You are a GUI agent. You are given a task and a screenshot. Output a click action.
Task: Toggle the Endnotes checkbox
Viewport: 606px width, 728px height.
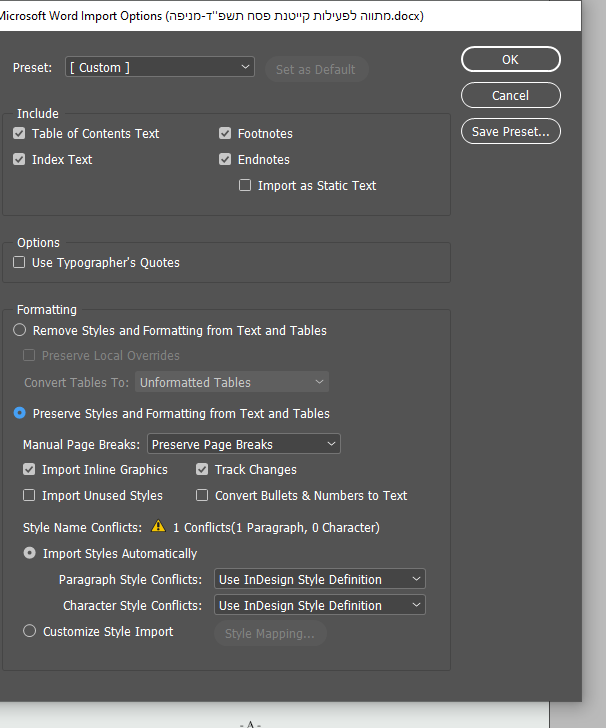click(225, 159)
